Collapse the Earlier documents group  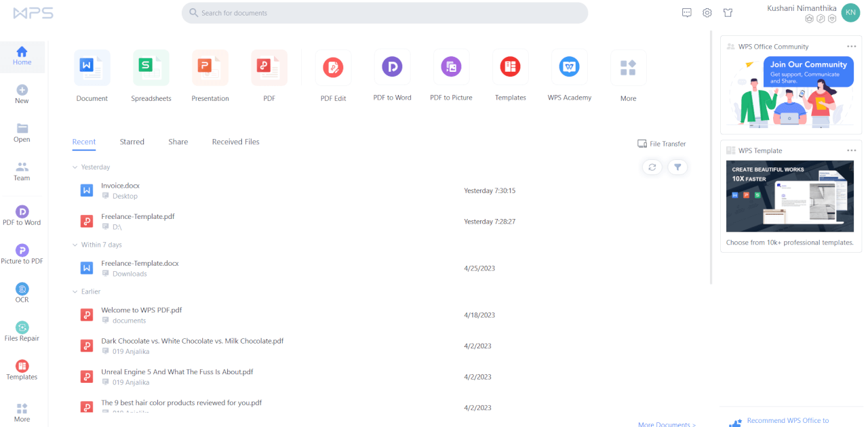pos(75,291)
